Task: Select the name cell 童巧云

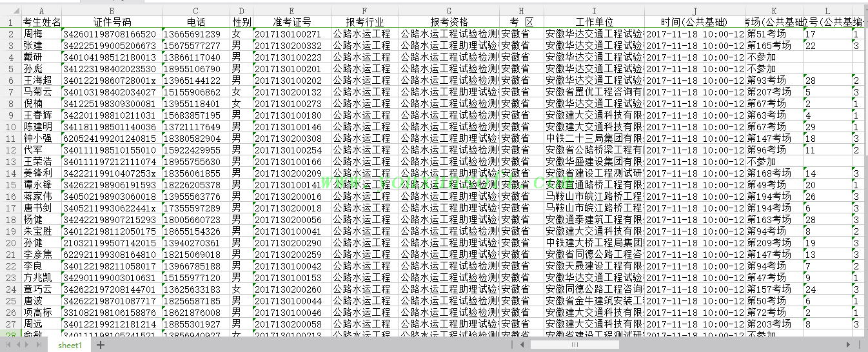Action: pyautogui.click(x=42, y=289)
